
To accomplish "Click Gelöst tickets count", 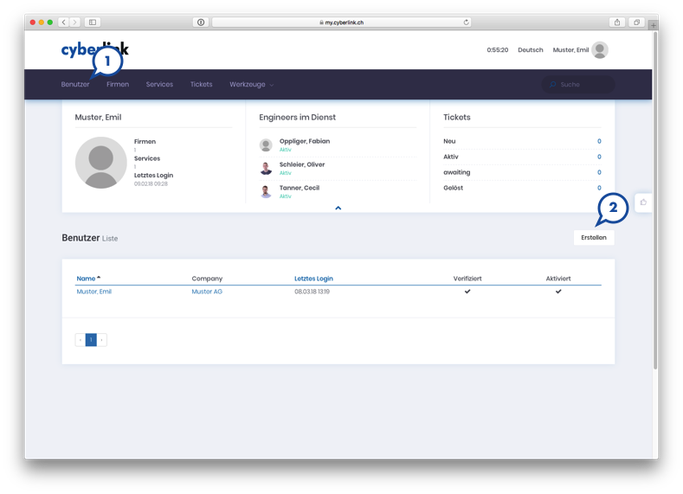I will (599, 188).
